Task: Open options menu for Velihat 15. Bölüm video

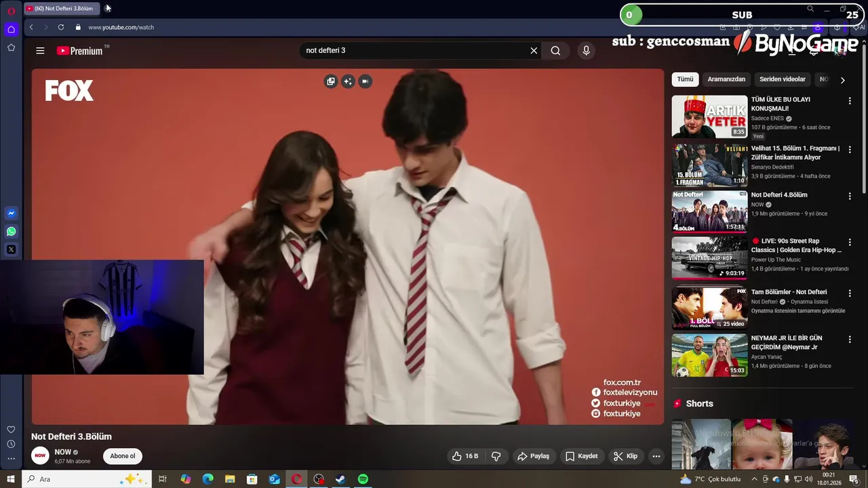Action: click(850, 150)
